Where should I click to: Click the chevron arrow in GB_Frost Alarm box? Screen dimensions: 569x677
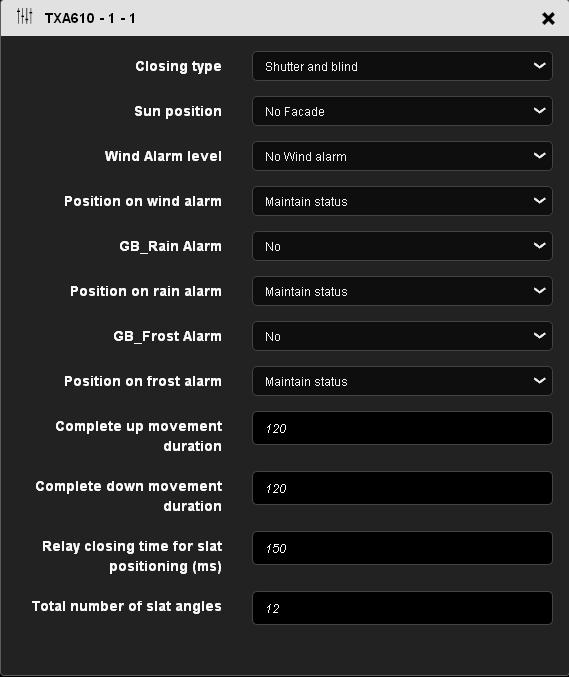click(540, 335)
